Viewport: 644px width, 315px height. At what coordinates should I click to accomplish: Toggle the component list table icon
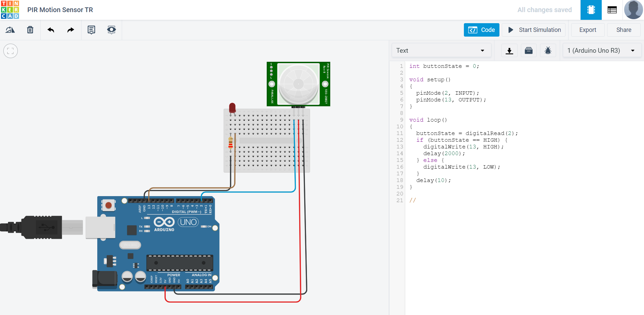point(612,10)
